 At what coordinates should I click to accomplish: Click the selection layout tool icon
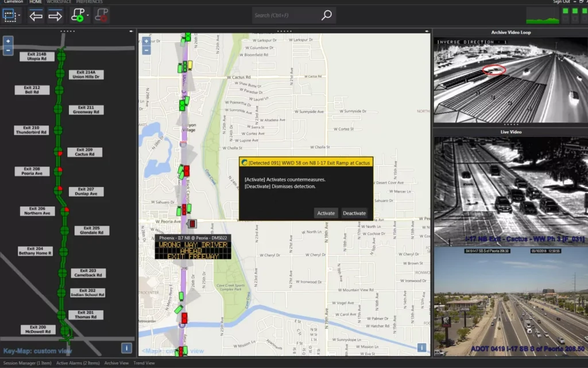point(10,16)
